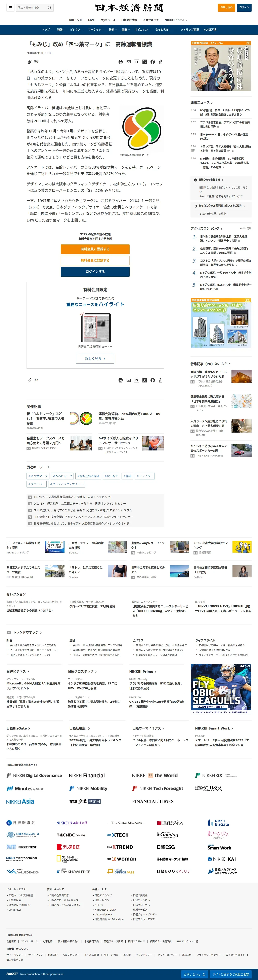Click the note share icon above the article body
The width and height of the screenshot is (258, 980).
click(x=136, y=62)
